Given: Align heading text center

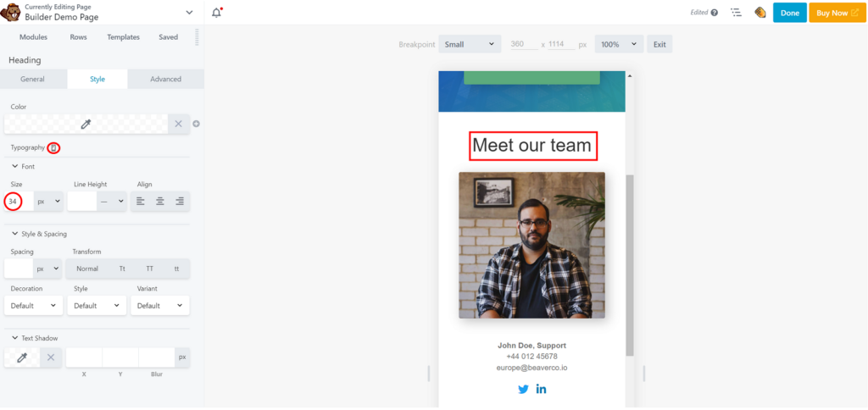Looking at the screenshot, I should tap(160, 202).
